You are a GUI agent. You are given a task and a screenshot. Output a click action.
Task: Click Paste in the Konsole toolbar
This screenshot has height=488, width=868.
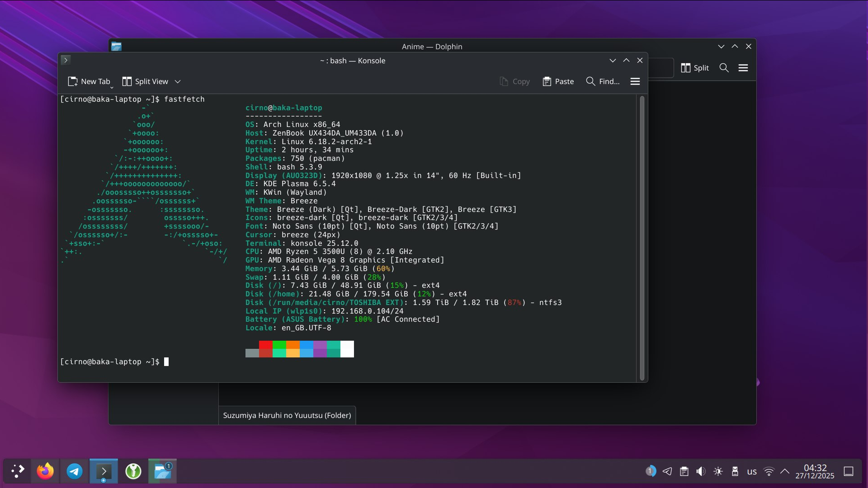[x=558, y=81]
